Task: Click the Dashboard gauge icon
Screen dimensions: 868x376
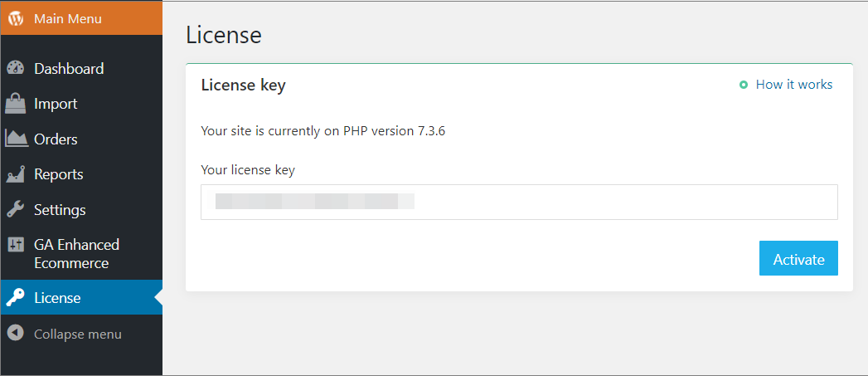Action: 16,69
